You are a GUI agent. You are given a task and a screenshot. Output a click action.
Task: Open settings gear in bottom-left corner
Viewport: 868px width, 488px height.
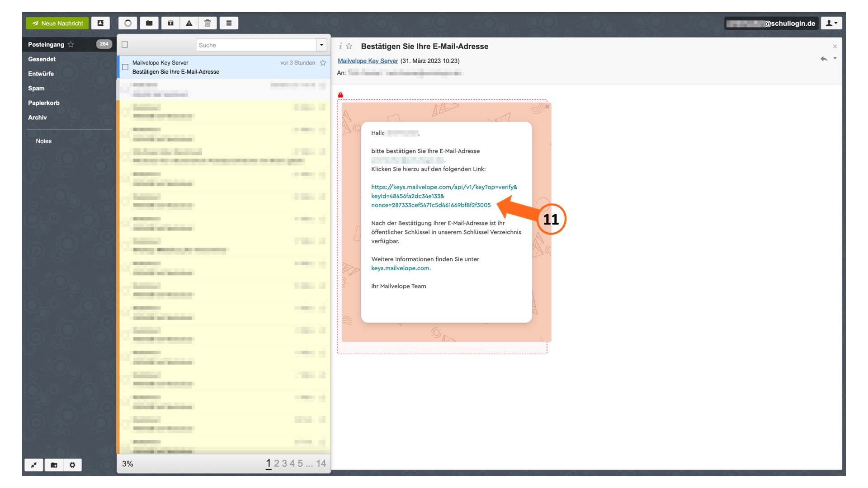click(x=72, y=465)
